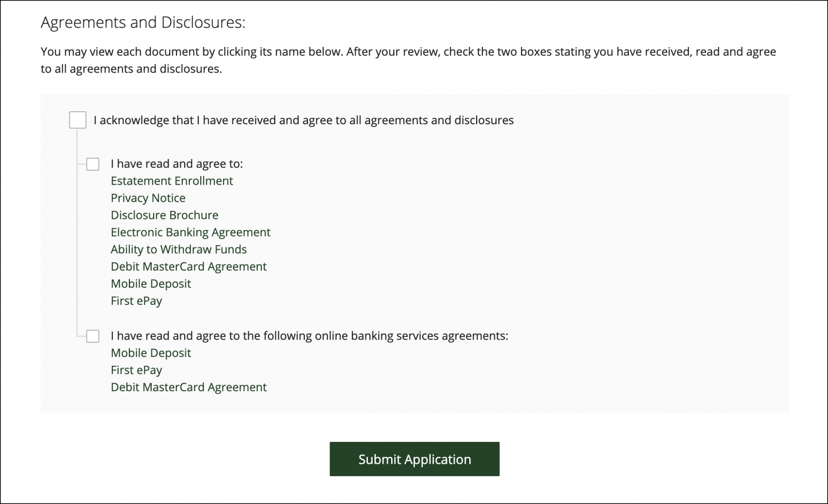Open the Estatement Enrollment document
828x504 pixels.
(x=172, y=181)
